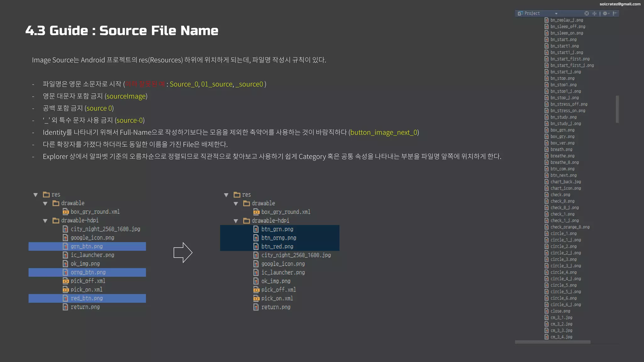The width and height of the screenshot is (644, 362).
Task: Click the '4.3 Guide : Source File Name' heading
Action: [x=122, y=30]
